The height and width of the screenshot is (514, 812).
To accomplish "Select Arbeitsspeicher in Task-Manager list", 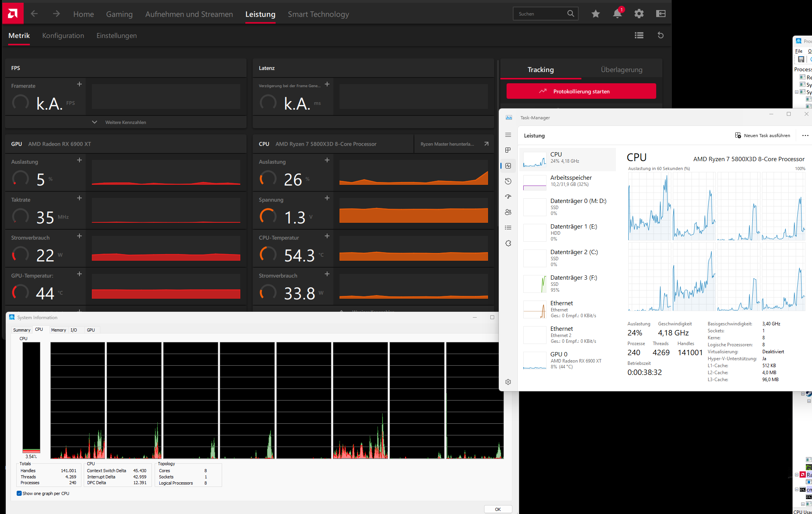I will click(x=567, y=182).
